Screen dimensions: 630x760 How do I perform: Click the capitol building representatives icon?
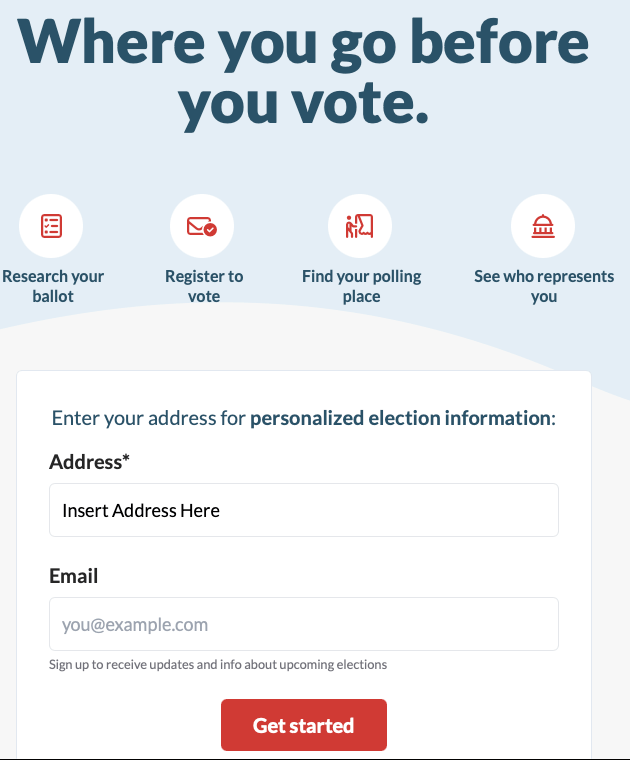tap(543, 226)
